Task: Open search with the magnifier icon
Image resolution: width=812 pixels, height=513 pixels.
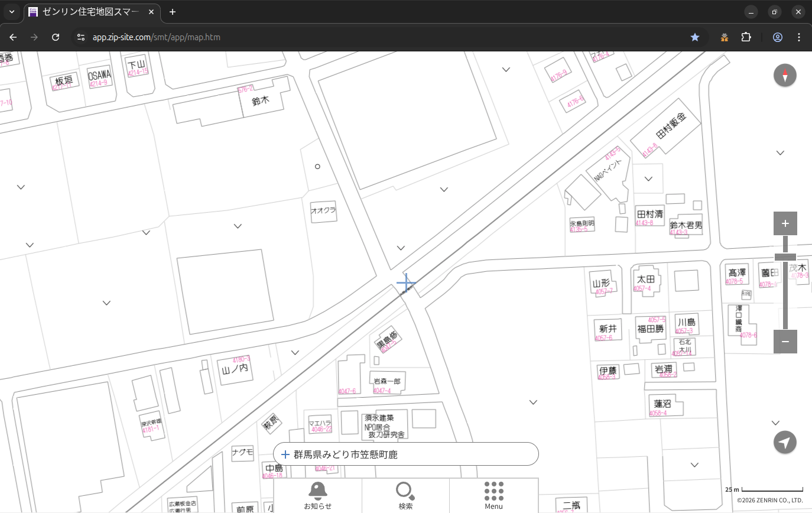Action: coord(405,495)
